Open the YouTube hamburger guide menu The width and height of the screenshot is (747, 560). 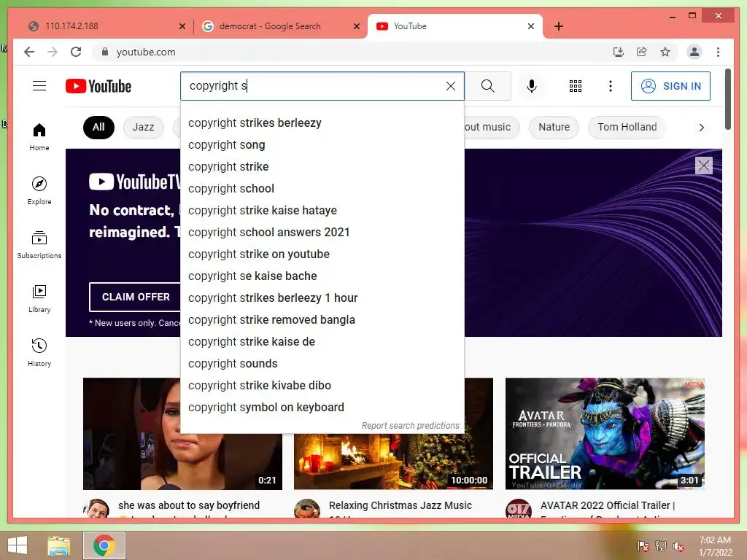click(x=39, y=86)
